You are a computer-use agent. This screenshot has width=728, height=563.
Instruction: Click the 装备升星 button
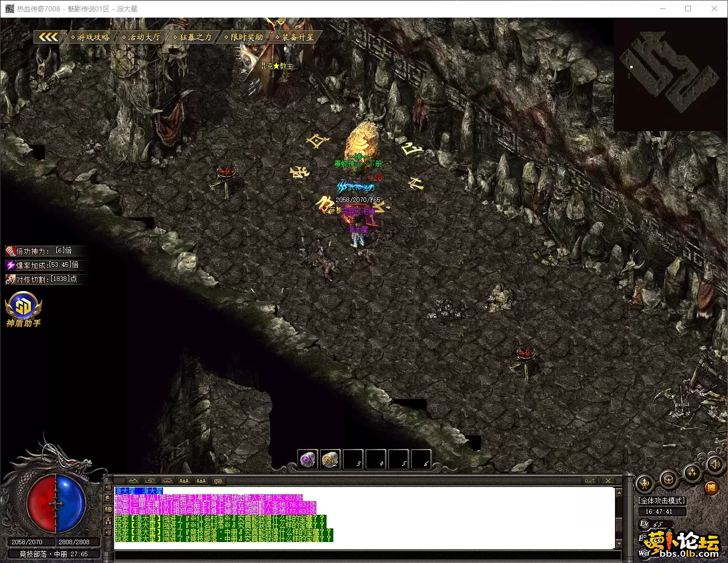(x=296, y=37)
